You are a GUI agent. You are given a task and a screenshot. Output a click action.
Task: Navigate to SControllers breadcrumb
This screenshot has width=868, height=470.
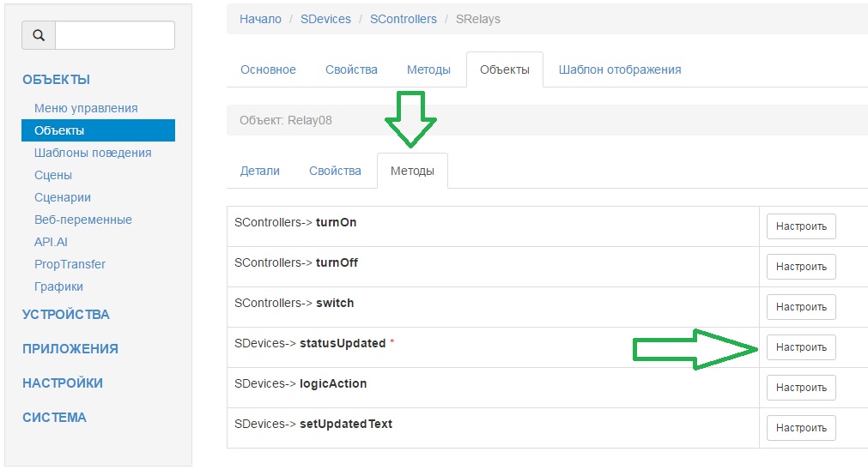[404, 19]
